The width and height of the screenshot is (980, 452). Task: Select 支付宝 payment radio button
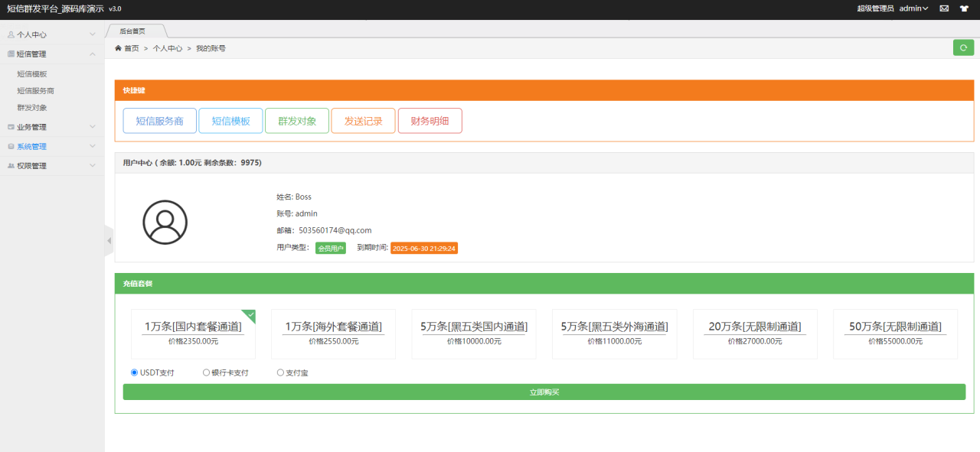(280, 372)
